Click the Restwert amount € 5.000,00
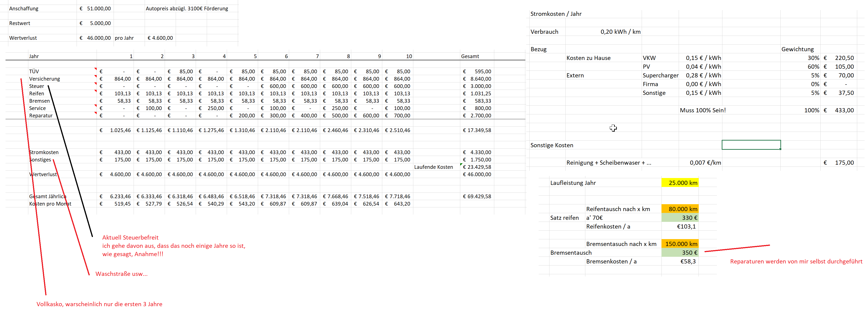 tap(95, 23)
